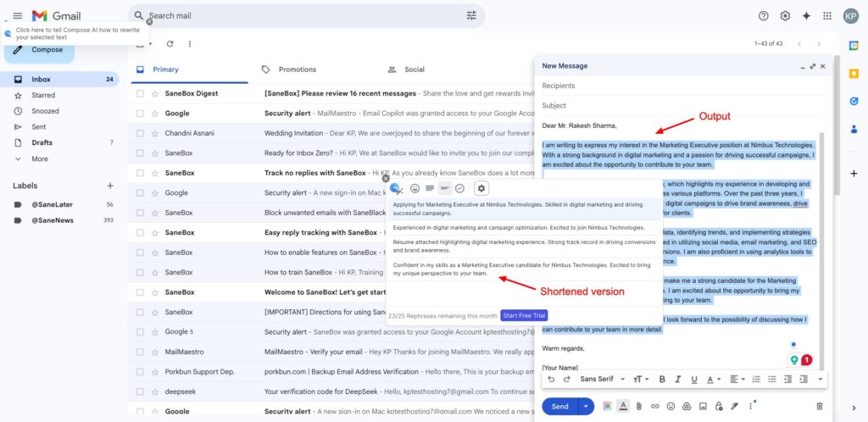Open Google Keep in side panel
Image resolution: width=868 pixels, height=422 pixels.
pos(854,74)
